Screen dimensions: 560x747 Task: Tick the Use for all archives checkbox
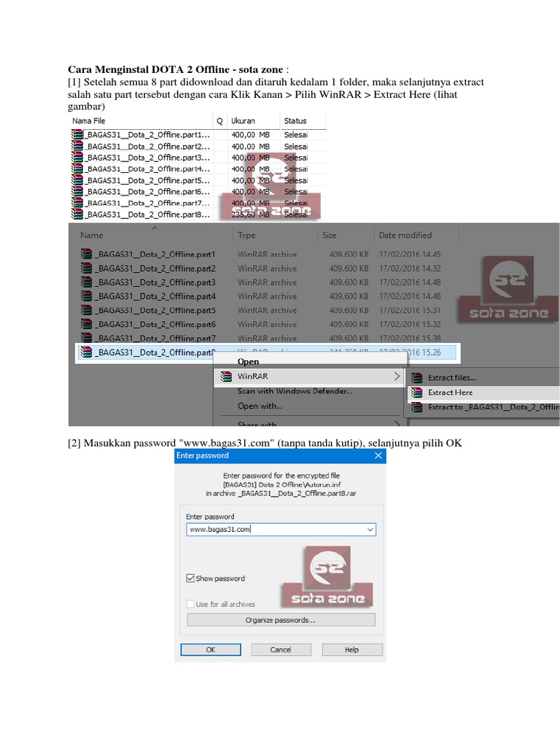click(x=190, y=604)
